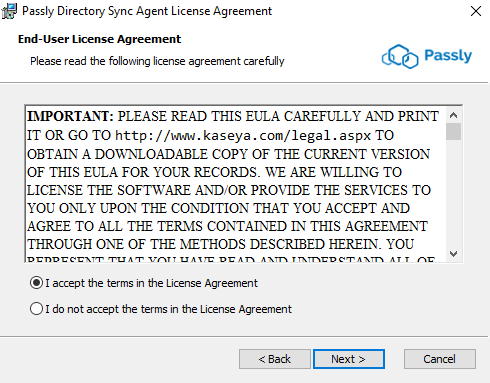Click the empty scrollbar track below thumb
Screen dimensions: 490x383
453,193
